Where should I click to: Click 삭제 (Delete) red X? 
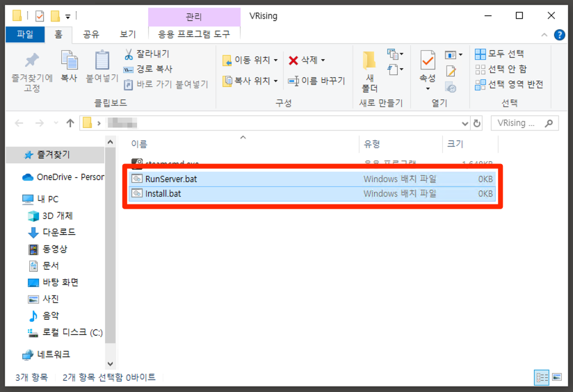point(293,60)
